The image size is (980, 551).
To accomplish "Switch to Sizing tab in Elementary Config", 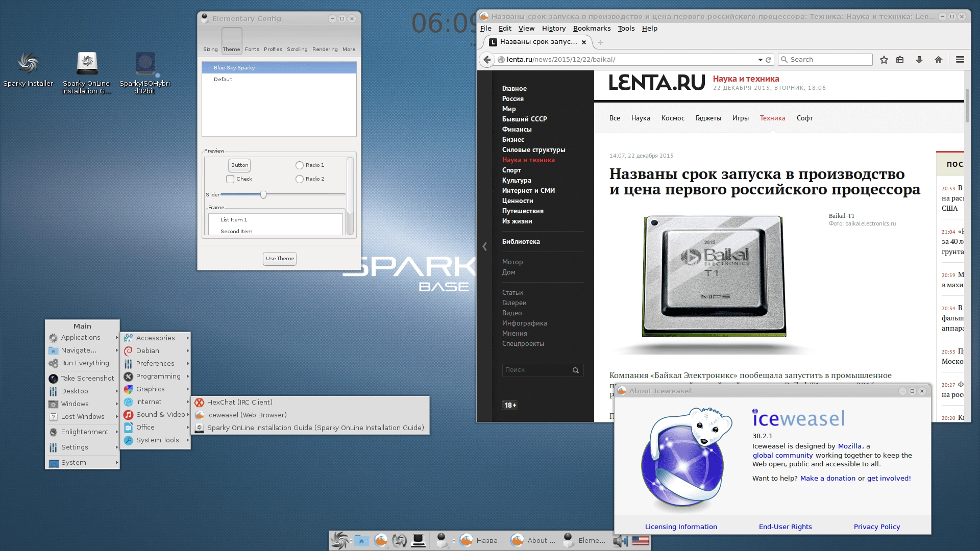I will pyautogui.click(x=210, y=41).
